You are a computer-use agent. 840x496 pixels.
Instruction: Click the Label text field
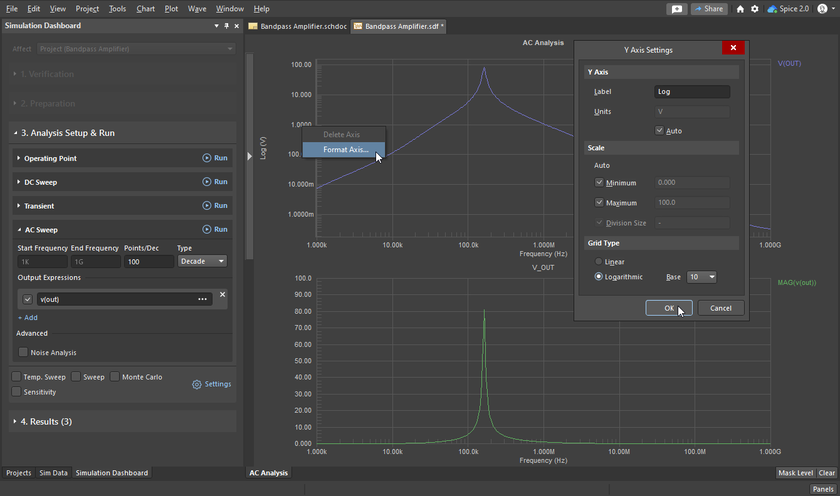click(692, 92)
